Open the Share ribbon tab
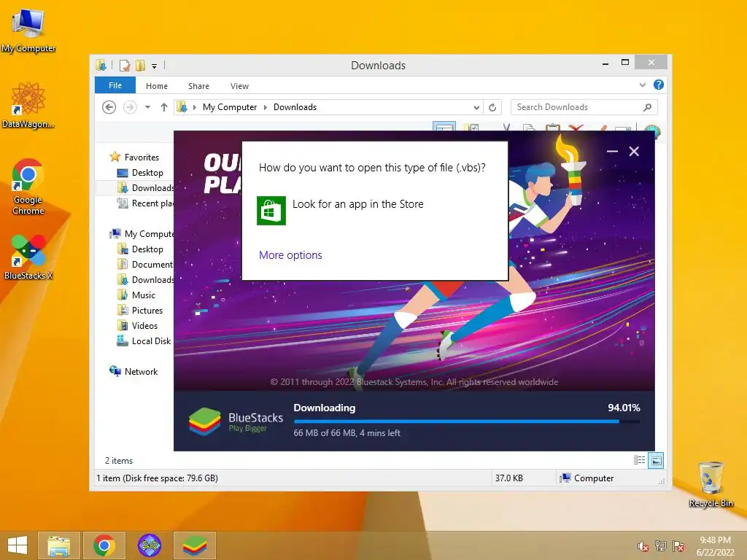Screen dimensions: 747x560 pos(198,86)
